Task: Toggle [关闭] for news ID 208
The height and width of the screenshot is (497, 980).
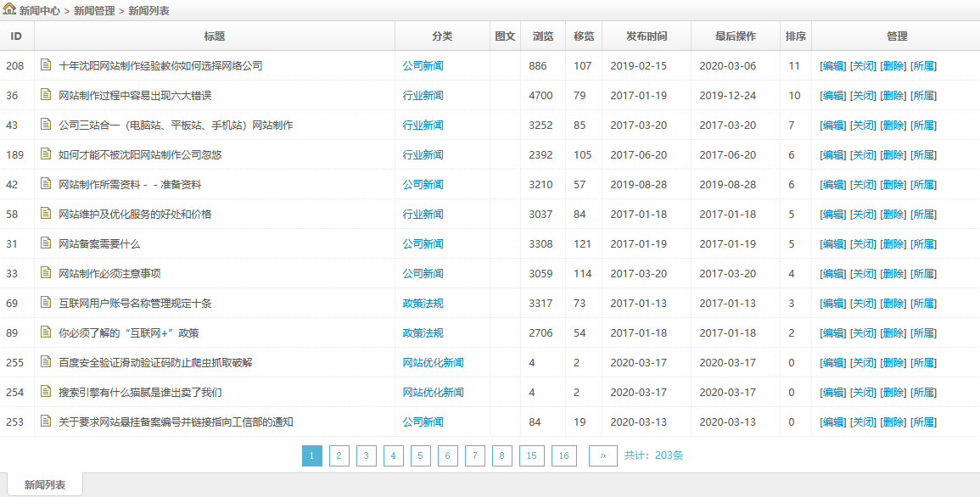Action: [863, 66]
